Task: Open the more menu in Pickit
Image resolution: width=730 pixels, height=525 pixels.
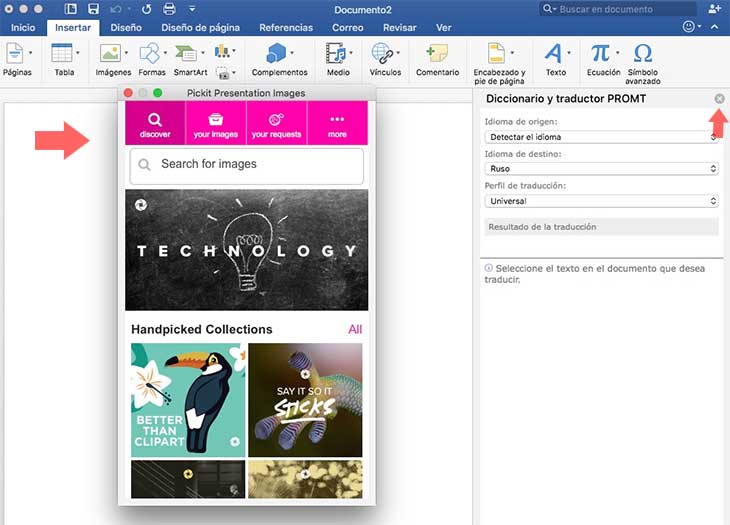Action: (x=338, y=123)
